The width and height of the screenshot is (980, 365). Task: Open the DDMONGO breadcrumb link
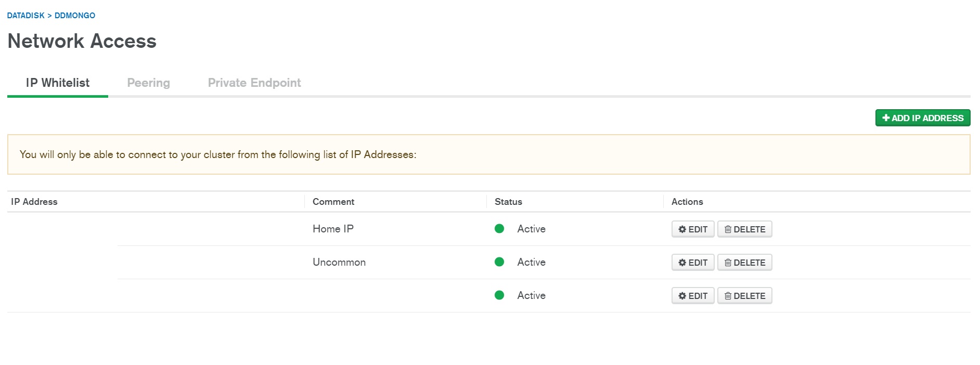(x=75, y=16)
